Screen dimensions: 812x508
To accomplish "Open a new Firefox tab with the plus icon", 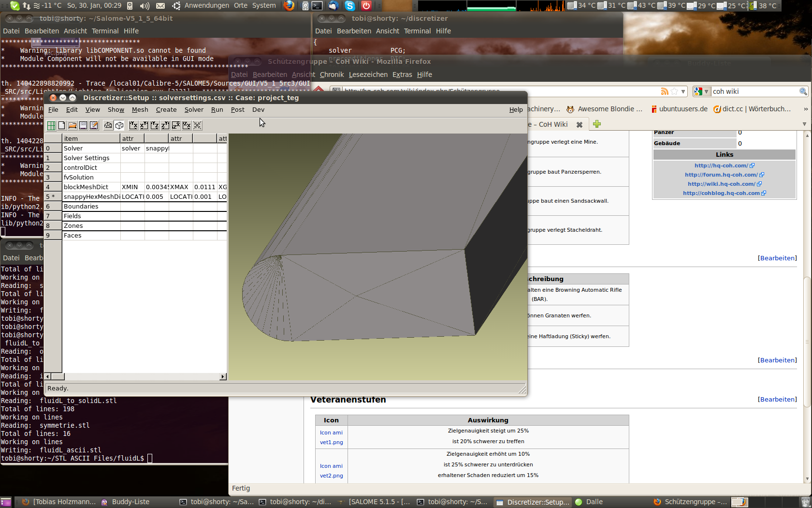I will point(597,124).
